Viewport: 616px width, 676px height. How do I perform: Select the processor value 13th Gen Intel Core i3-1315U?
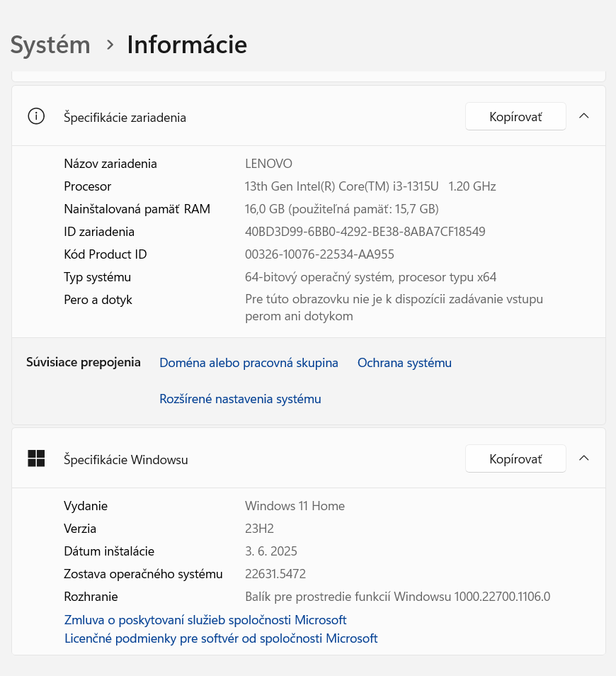pyautogui.click(x=370, y=186)
